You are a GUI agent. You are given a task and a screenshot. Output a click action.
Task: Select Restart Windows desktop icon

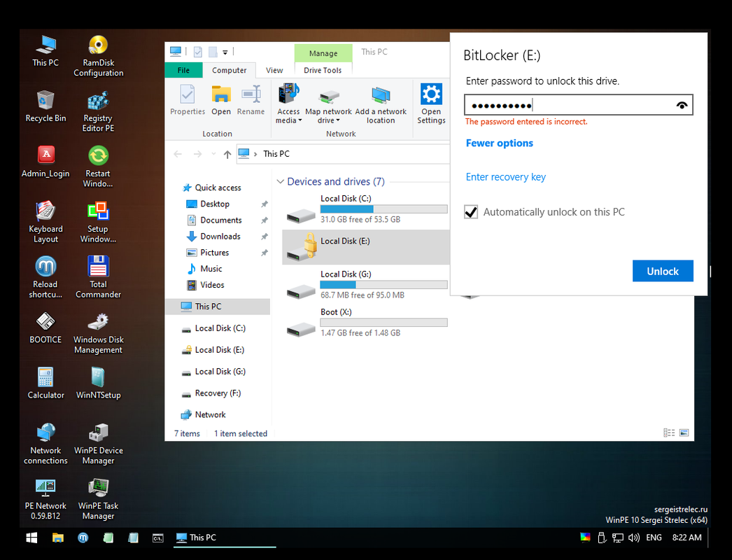point(98,167)
